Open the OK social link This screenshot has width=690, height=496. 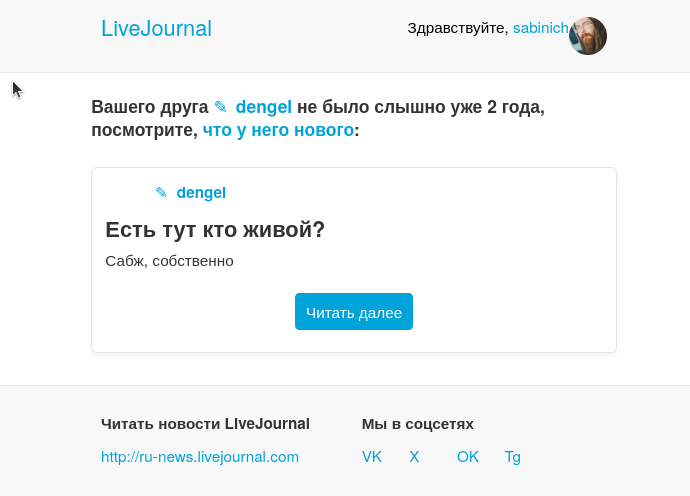tap(468, 457)
